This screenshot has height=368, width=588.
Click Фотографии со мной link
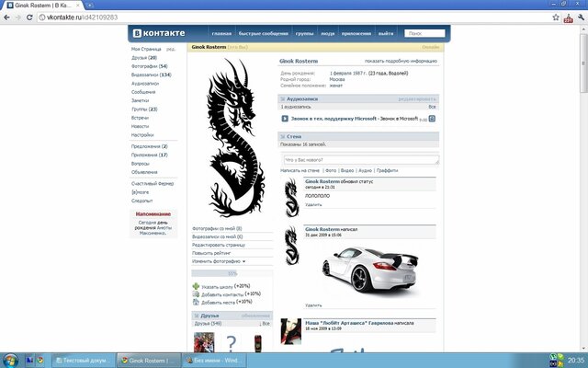coord(217,228)
